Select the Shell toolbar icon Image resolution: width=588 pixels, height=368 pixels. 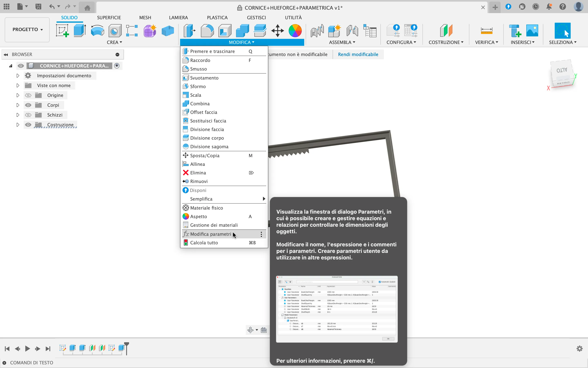click(x=225, y=31)
